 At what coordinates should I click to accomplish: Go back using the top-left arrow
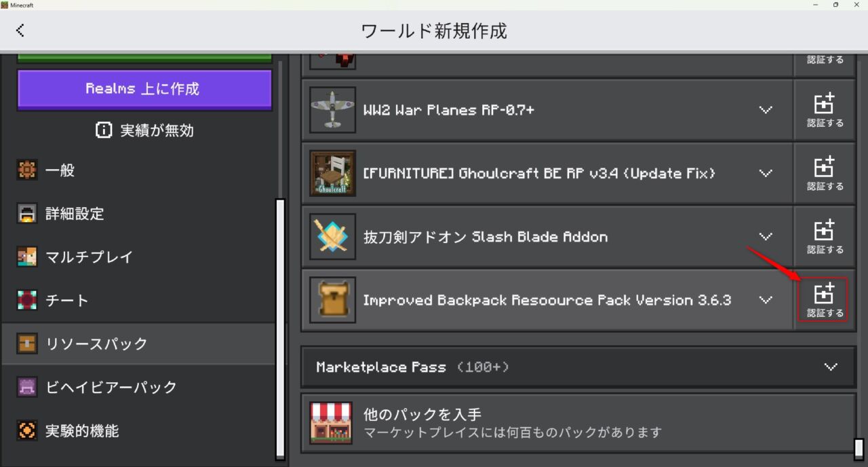[x=20, y=30]
